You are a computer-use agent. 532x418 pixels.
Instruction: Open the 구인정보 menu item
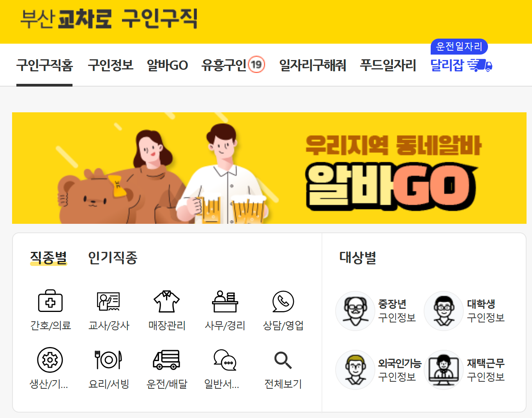coord(111,65)
